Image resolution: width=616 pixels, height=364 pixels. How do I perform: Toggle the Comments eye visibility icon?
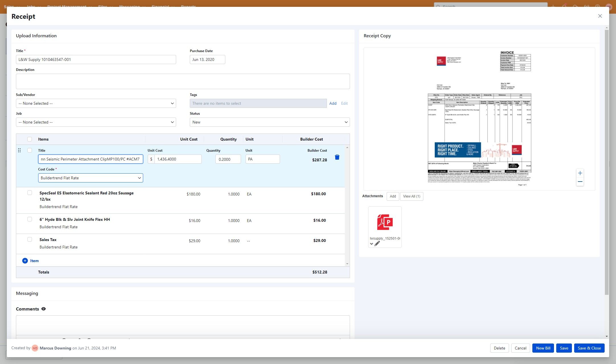click(x=44, y=309)
